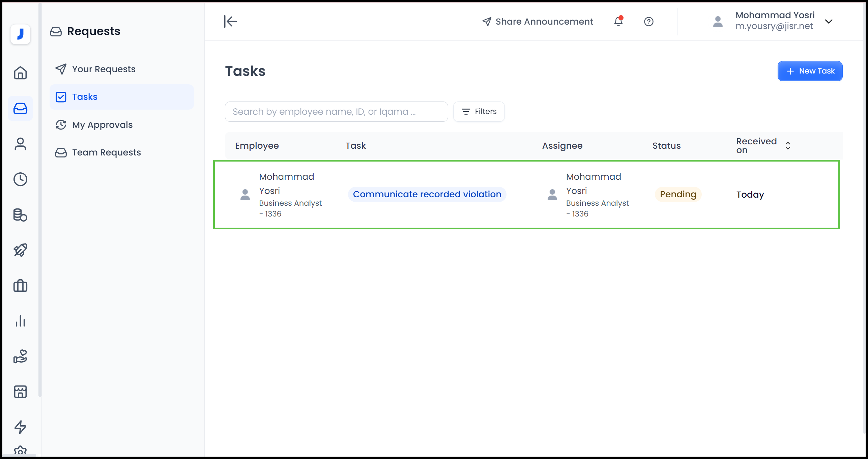This screenshot has width=868, height=459.
Task: Expand the Mohammad Yosri account dropdown
Action: (x=829, y=22)
